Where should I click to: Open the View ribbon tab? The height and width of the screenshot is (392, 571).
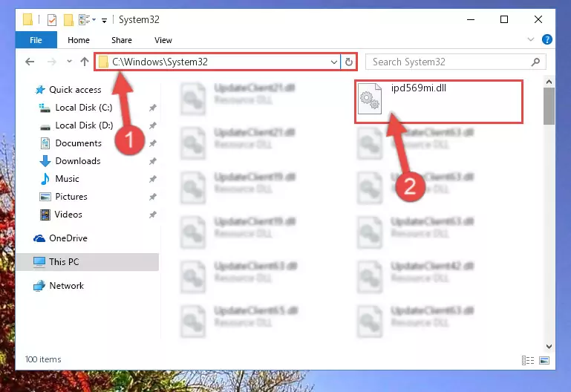pos(163,40)
